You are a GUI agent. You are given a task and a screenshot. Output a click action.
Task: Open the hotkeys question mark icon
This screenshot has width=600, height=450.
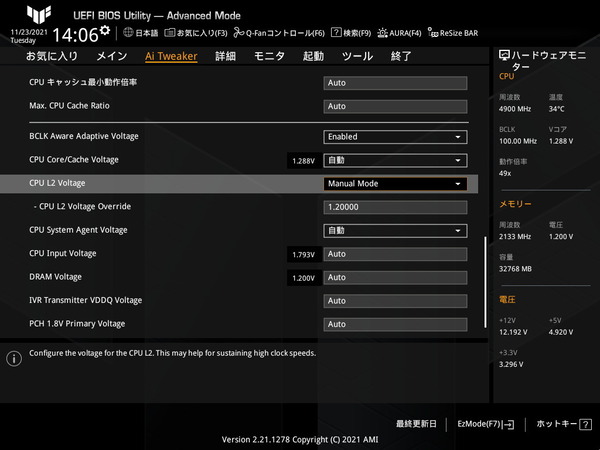[585, 424]
